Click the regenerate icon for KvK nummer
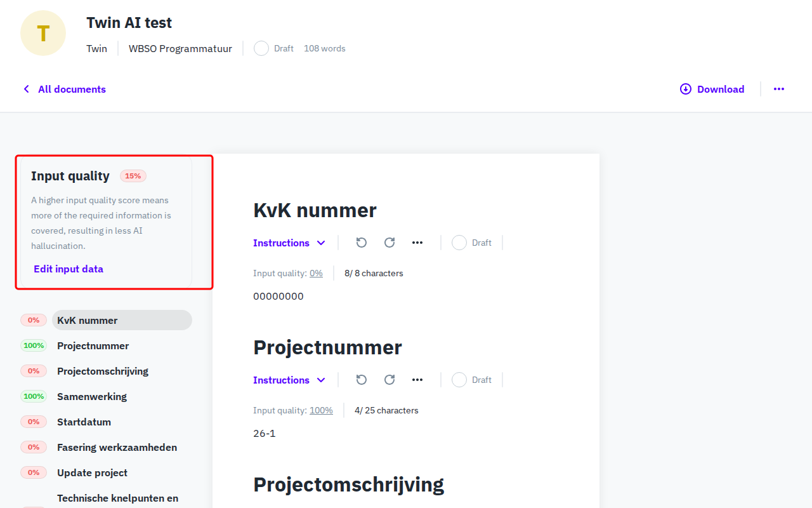This screenshot has height=508, width=812. pos(389,243)
